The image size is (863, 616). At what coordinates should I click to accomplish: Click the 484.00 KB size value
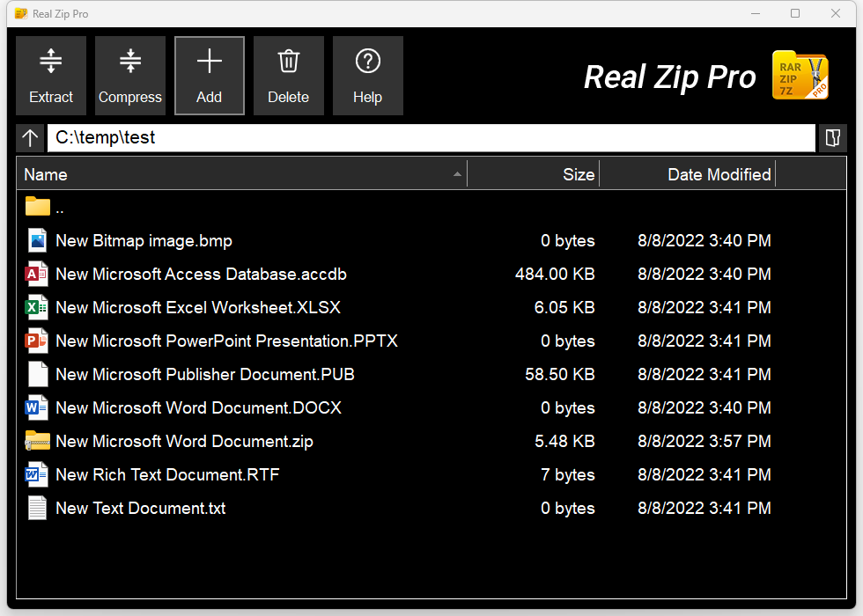tap(555, 274)
